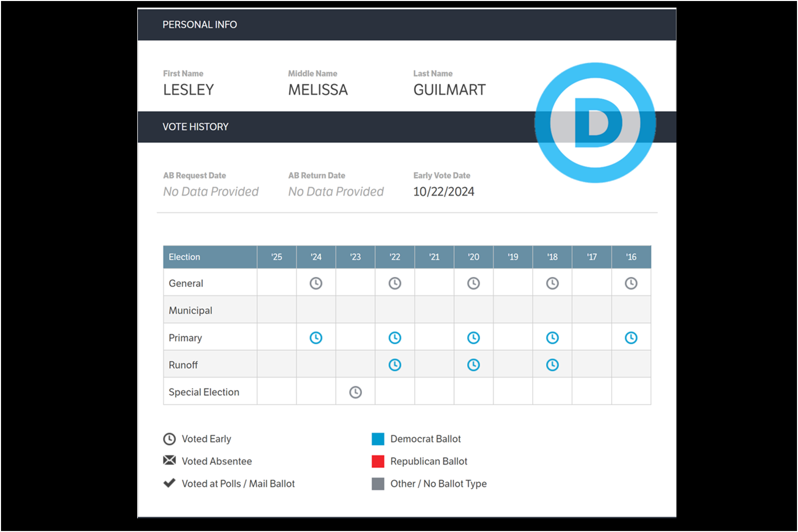The height and width of the screenshot is (532, 798).
Task: Click the Primary row label
Action: point(185,338)
